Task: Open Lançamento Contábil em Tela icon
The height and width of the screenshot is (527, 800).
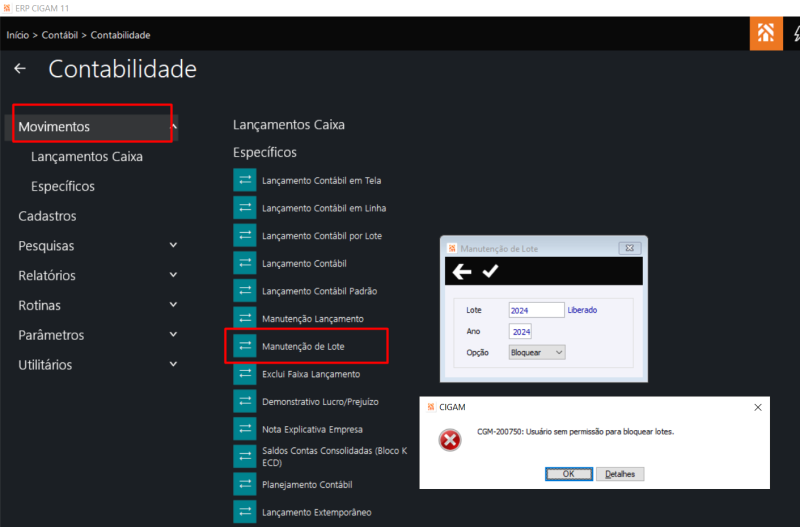Action: pos(245,180)
